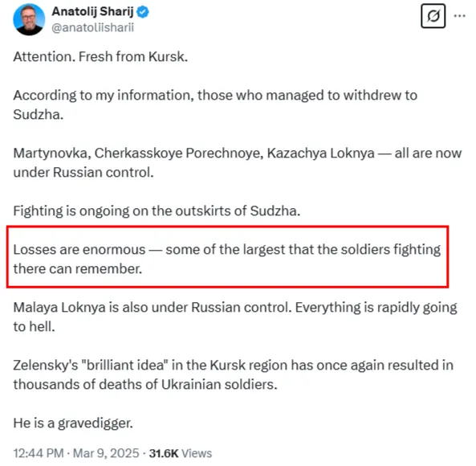Click the display name Anatolij Sharij

point(92,11)
